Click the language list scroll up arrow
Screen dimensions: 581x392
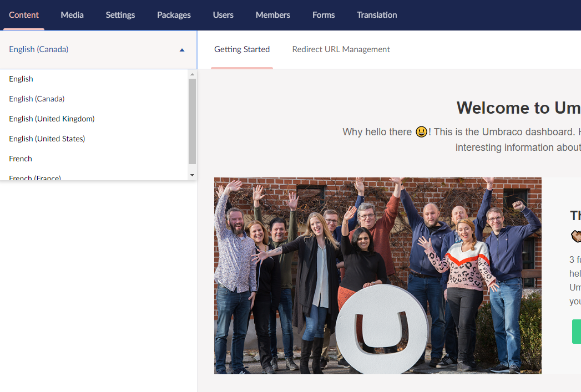[x=192, y=74]
